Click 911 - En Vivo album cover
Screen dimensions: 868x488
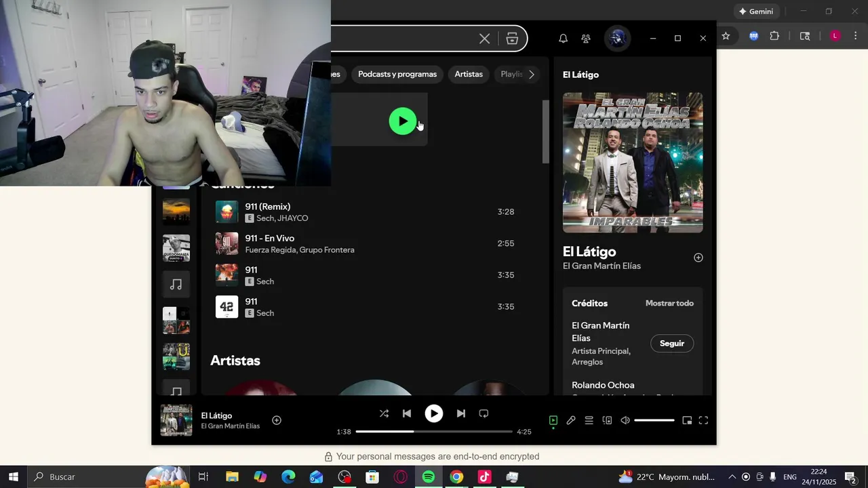pyautogui.click(x=226, y=243)
